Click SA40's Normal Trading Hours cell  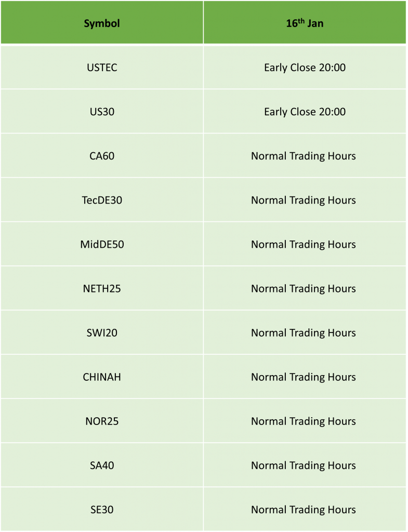tap(305, 465)
